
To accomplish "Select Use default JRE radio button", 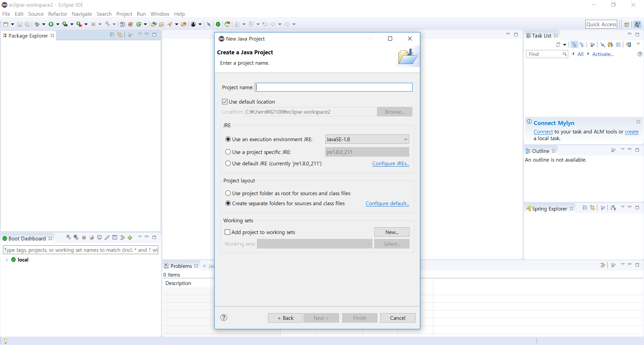I will 228,163.
